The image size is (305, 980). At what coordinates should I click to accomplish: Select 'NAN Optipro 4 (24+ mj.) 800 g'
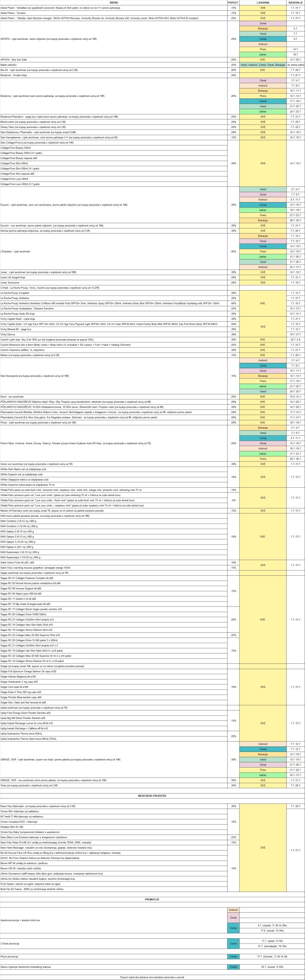(x=113, y=547)
